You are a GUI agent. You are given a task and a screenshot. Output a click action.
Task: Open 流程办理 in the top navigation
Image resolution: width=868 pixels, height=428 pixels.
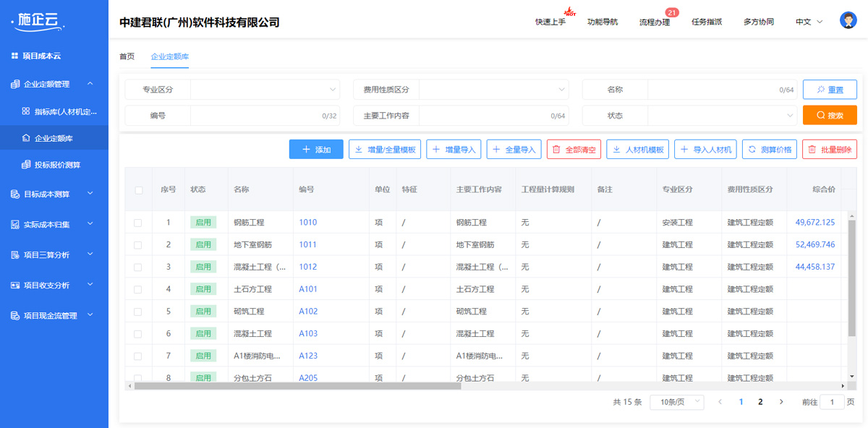click(654, 22)
